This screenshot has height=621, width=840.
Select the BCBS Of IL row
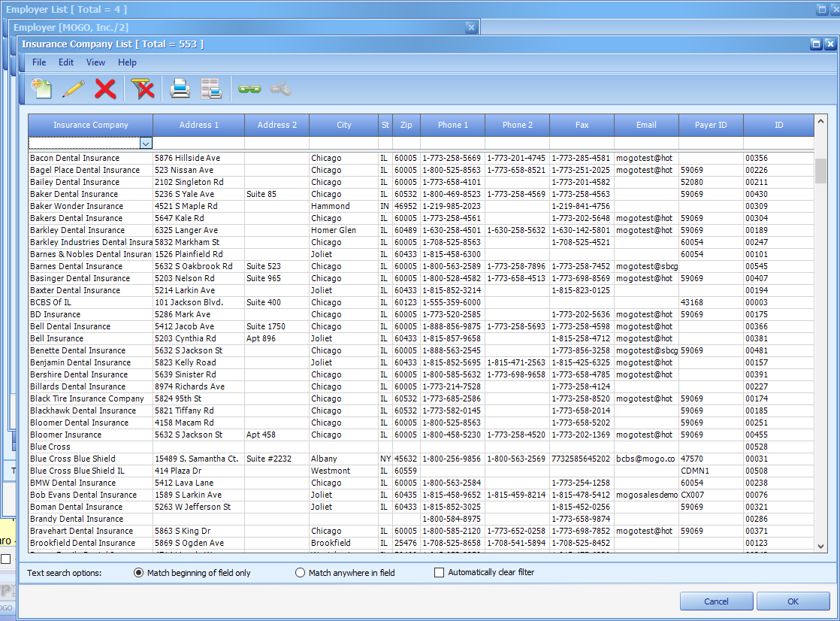pos(421,302)
